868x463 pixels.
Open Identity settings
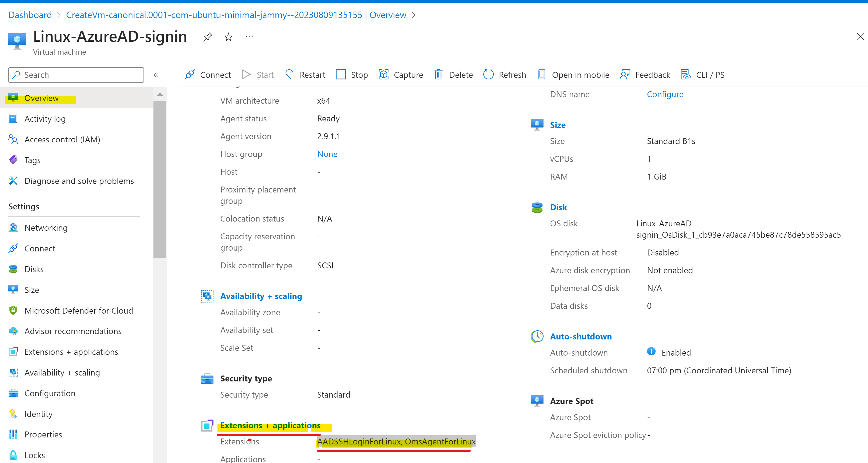click(76, 414)
